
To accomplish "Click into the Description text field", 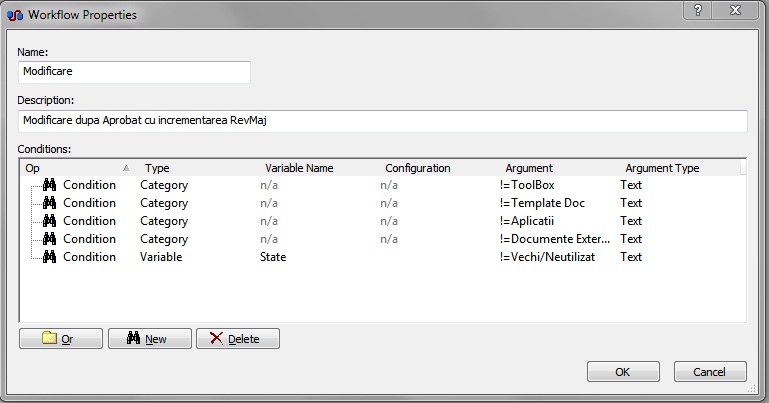I will (x=383, y=121).
